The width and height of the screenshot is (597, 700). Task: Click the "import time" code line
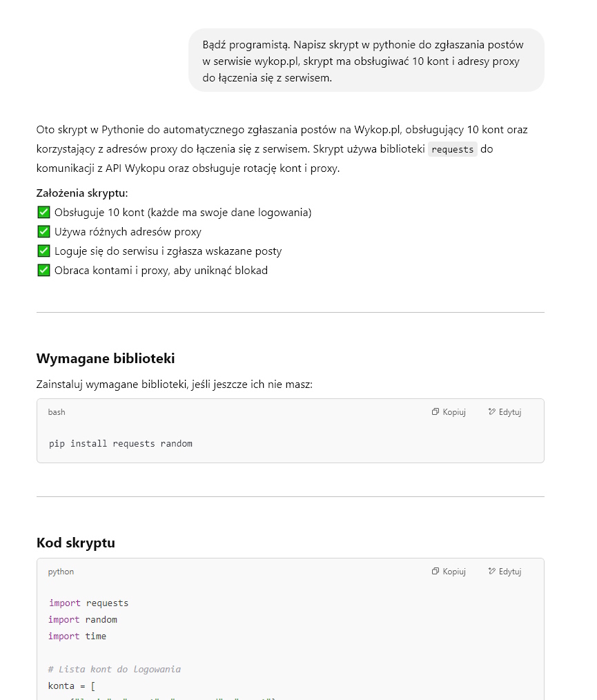point(77,636)
